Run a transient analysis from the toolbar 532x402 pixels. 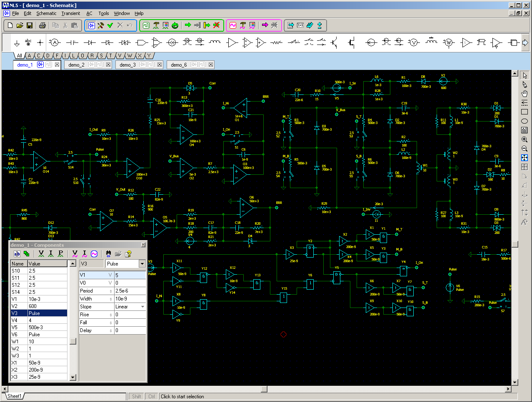tap(147, 25)
